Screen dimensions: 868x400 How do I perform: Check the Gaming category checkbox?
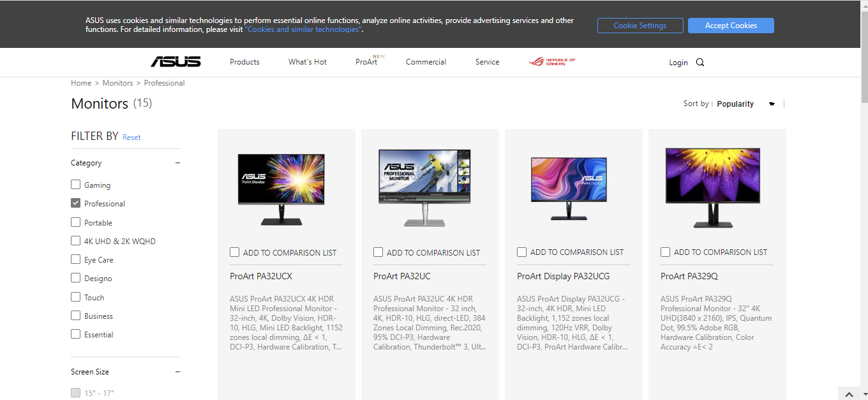[76, 185]
